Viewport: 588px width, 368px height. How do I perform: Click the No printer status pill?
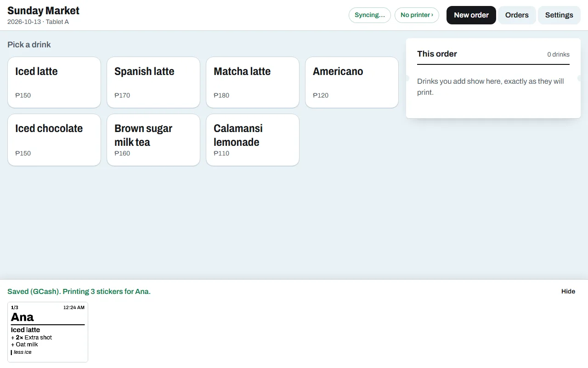417,15
